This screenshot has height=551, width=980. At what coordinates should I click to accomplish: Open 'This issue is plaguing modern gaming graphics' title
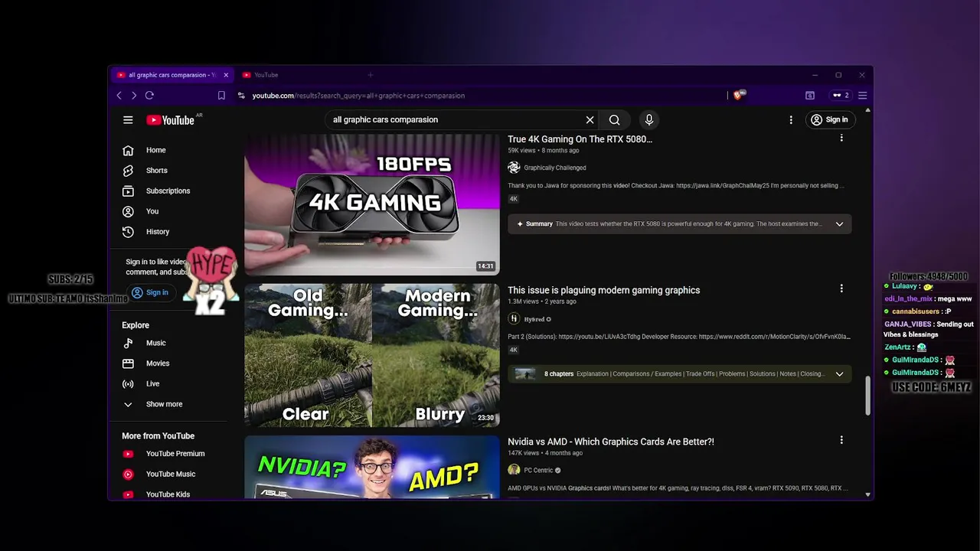(604, 290)
